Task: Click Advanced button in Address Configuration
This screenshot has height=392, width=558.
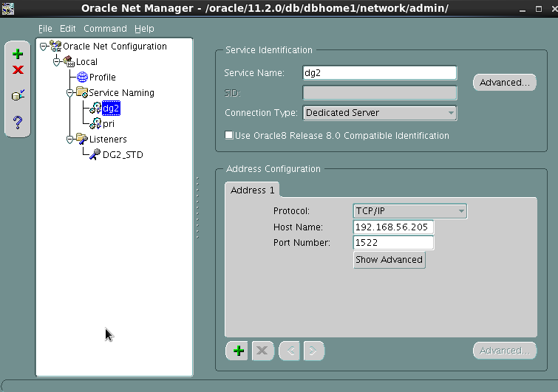Action: point(504,351)
